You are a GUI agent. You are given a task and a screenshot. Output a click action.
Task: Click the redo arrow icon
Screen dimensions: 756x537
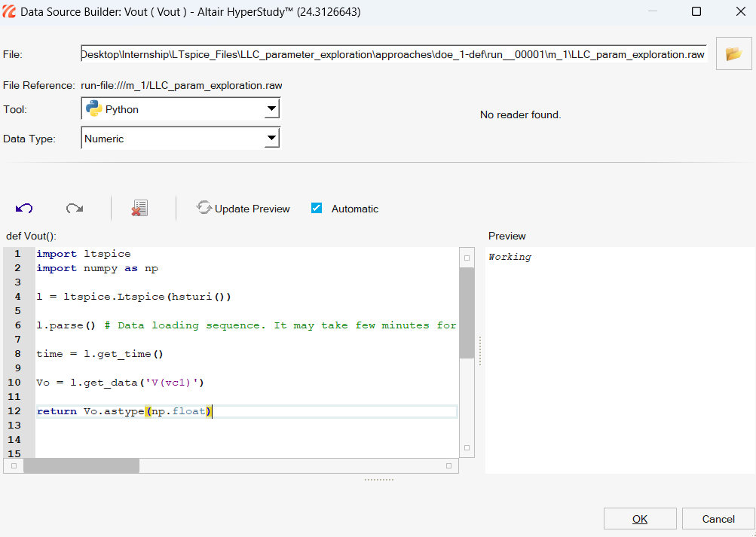coord(75,209)
